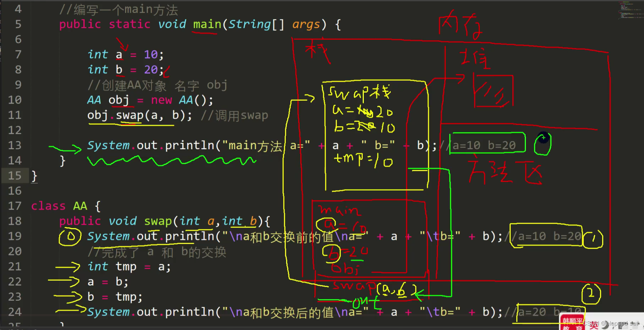Click the value '10' on line 7
The image size is (644, 330).
(151, 55)
